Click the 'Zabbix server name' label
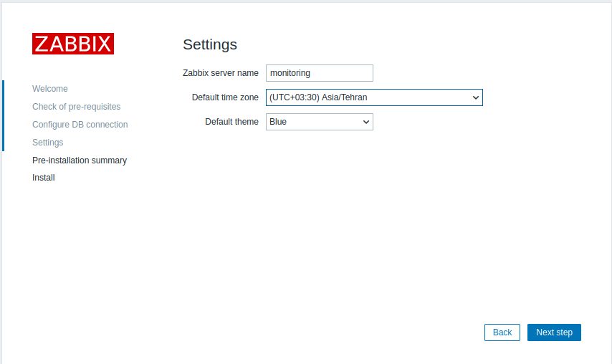The width and height of the screenshot is (612, 364). pos(221,73)
